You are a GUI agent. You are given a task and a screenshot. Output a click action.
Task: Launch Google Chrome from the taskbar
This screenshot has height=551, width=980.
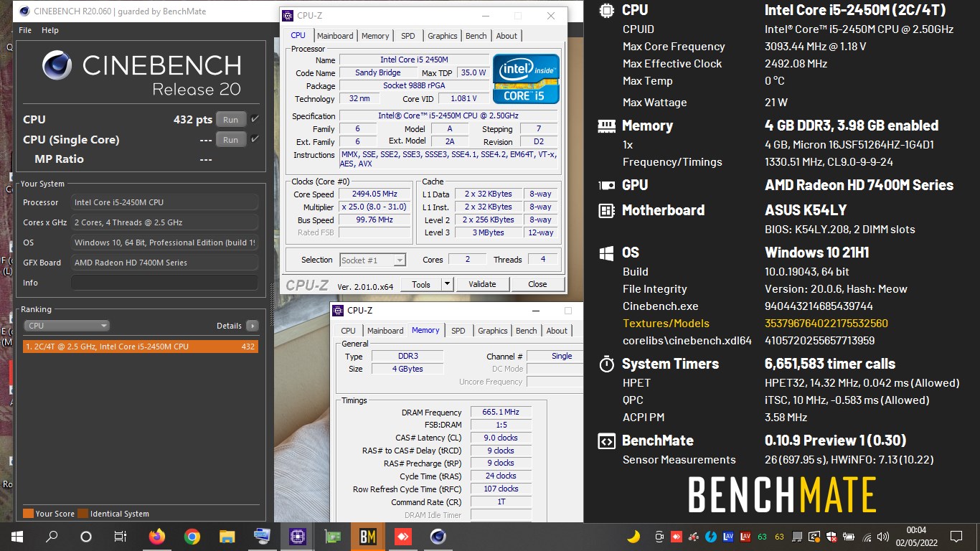pyautogui.click(x=192, y=536)
